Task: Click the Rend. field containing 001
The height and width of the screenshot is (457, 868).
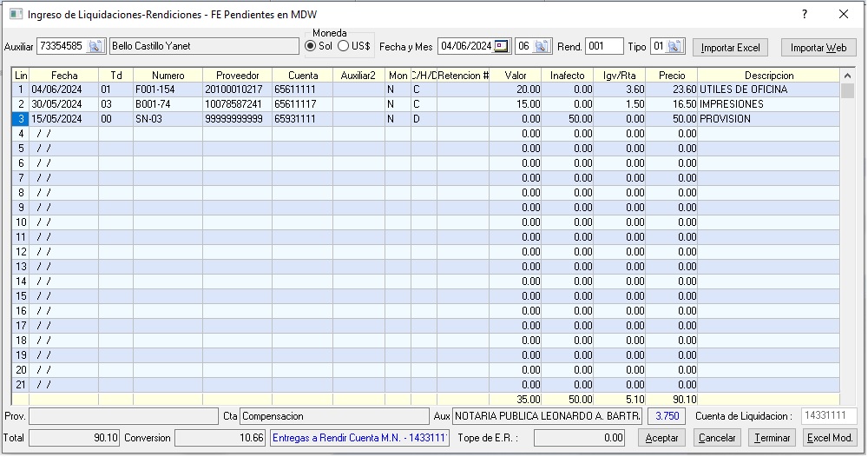Action: 604,47
